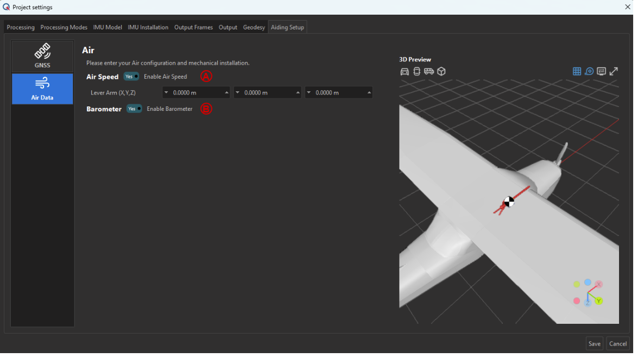Toggle the grid display in 3D Preview
This screenshot has width=644, height=364.
tap(577, 71)
